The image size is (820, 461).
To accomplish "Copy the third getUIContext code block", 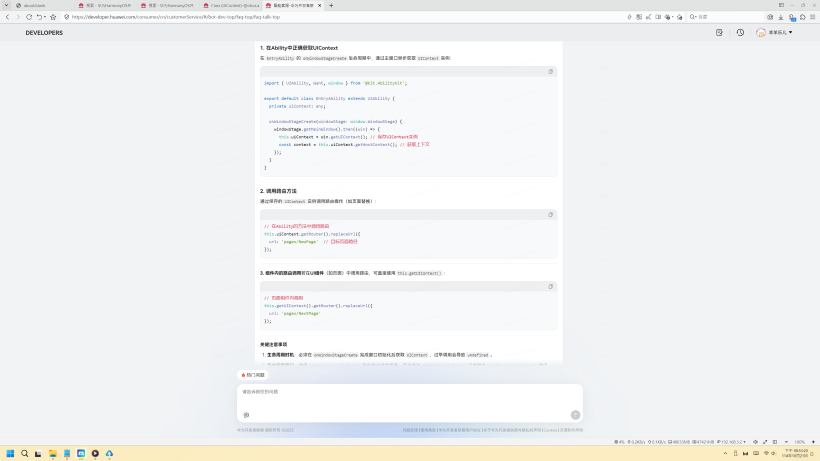I will click(x=550, y=286).
